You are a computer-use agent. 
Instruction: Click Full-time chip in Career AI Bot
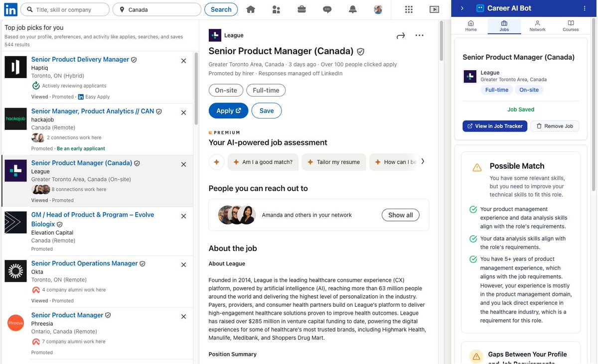click(x=497, y=90)
